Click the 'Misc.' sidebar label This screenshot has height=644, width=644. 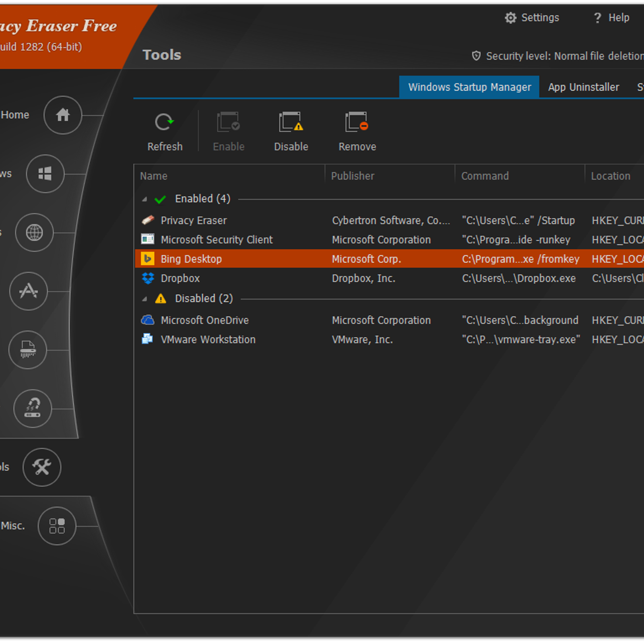pos(13,526)
